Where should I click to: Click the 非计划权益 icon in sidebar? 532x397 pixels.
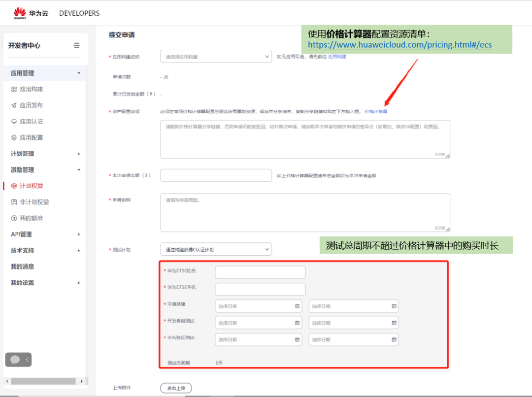pyautogui.click(x=14, y=202)
